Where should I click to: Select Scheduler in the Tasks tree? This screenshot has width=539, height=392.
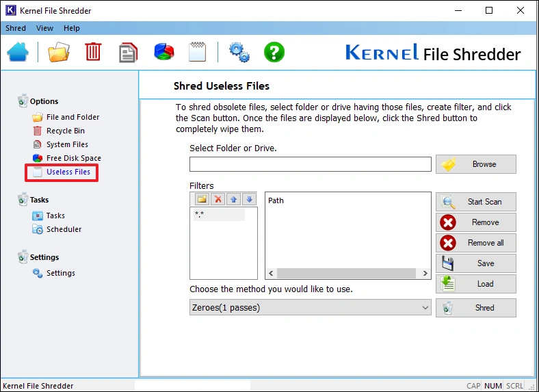pyautogui.click(x=64, y=229)
